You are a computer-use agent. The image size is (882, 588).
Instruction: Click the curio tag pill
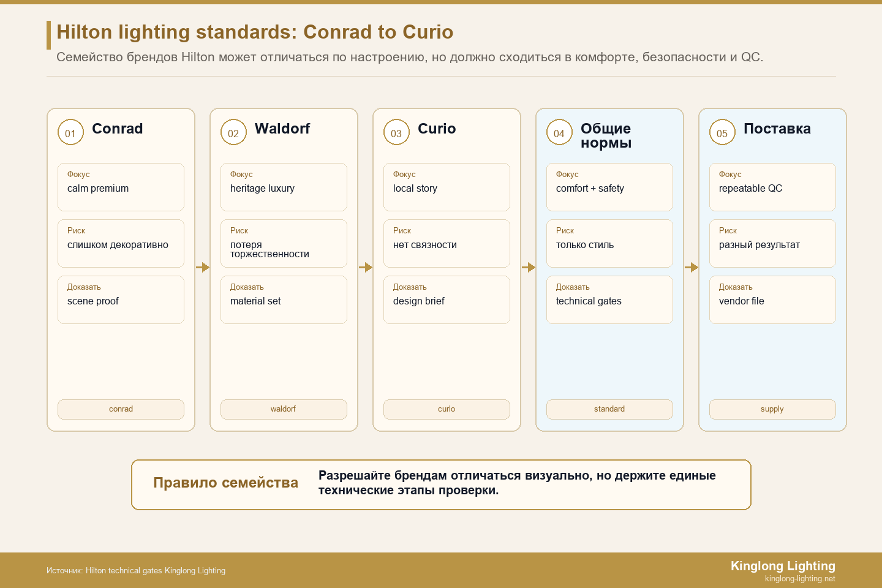click(x=447, y=409)
